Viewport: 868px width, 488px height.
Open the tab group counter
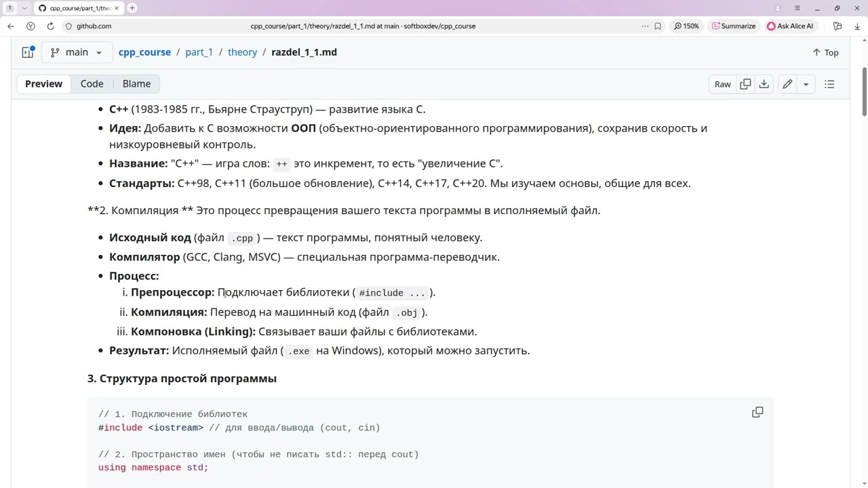click(9, 8)
